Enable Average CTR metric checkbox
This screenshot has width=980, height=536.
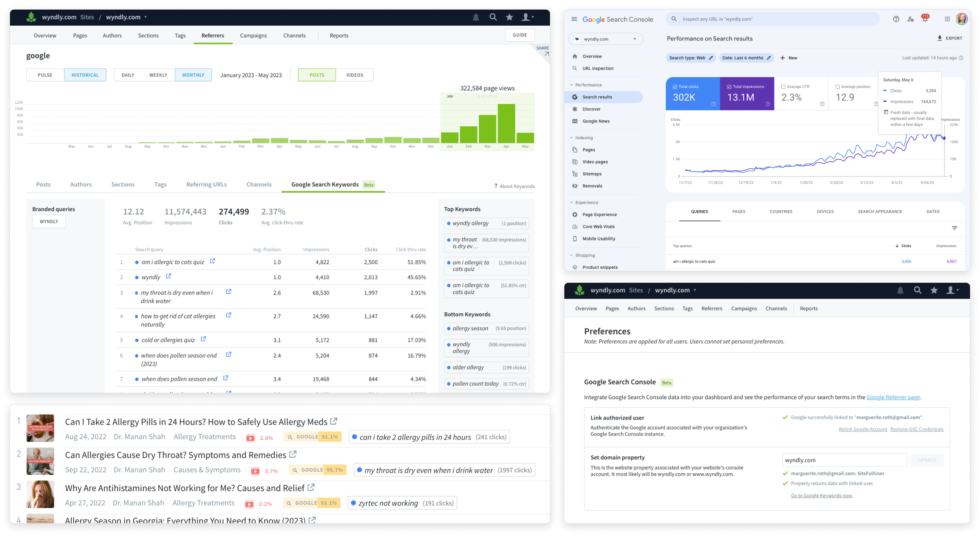[783, 87]
